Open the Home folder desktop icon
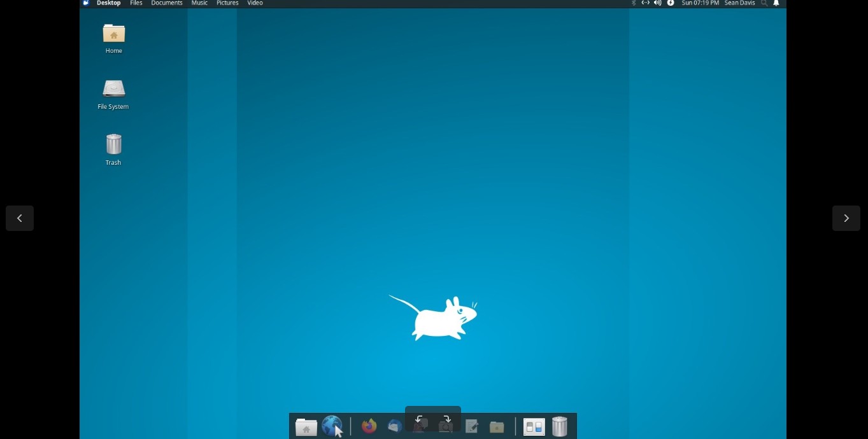Image resolution: width=868 pixels, height=439 pixels. coord(114,38)
